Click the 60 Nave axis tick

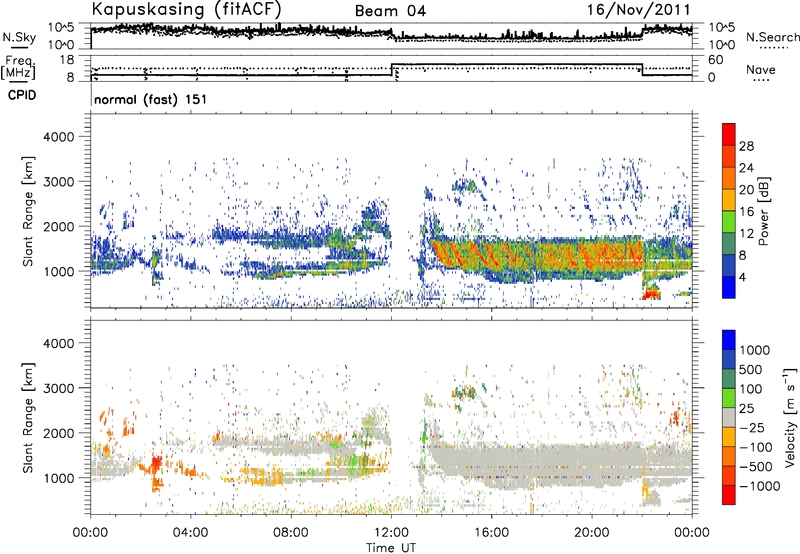click(x=716, y=60)
